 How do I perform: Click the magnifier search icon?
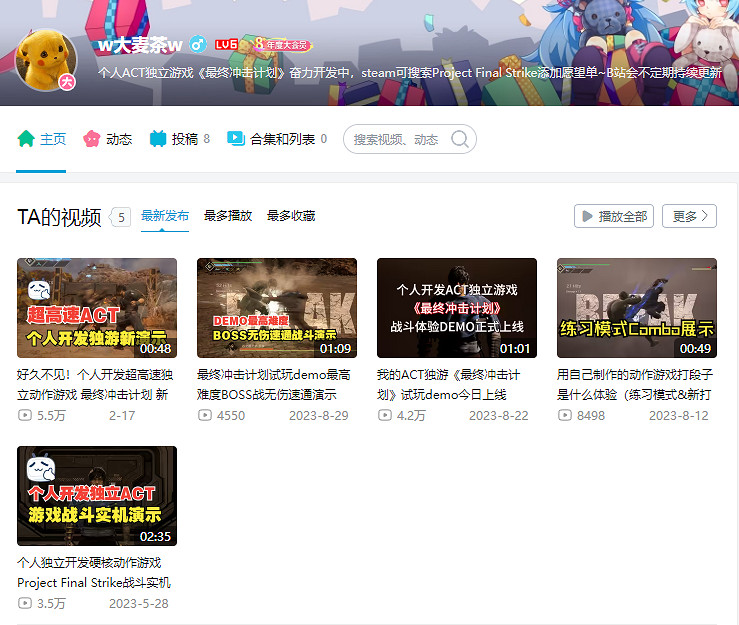459,139
